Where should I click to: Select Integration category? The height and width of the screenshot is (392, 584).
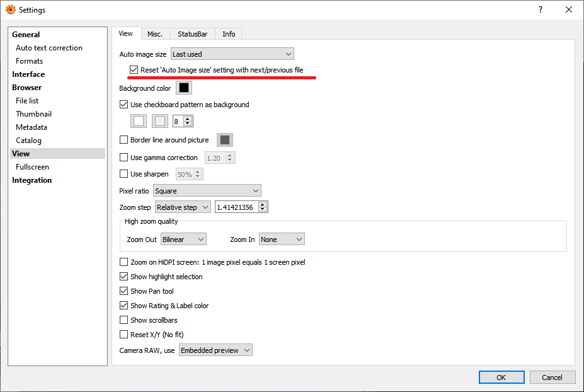[x=31, y=180]
